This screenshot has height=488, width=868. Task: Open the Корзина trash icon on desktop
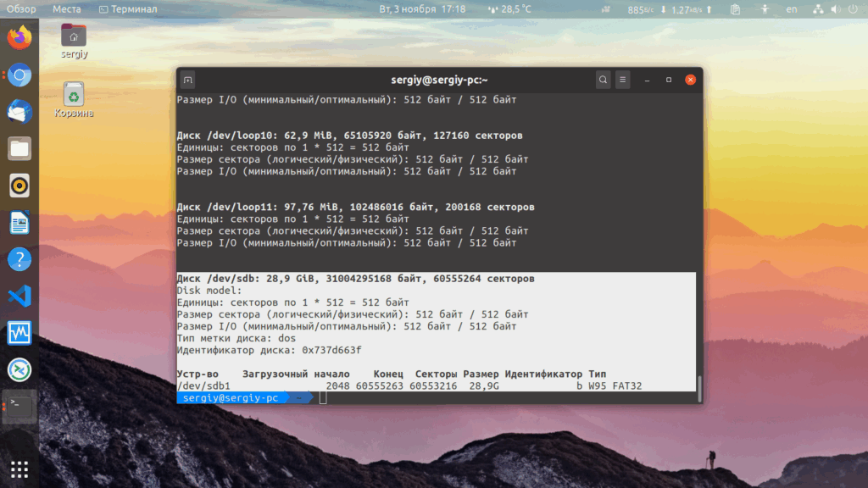tap(74, 100)
